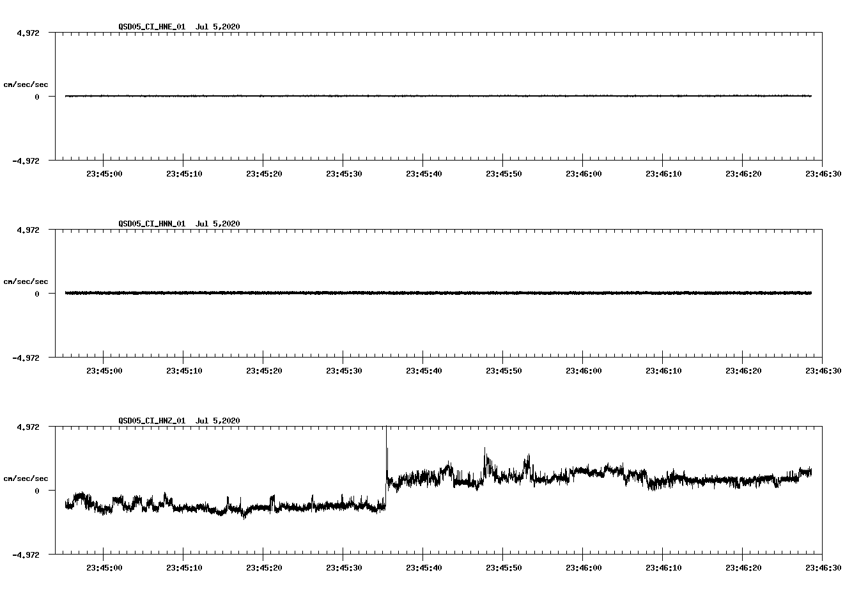Click the QSD05_CI_HNZ_01 plot title
Image resolution: width=868 pixels, height=591 pixels.
click(x=179, y=421)
